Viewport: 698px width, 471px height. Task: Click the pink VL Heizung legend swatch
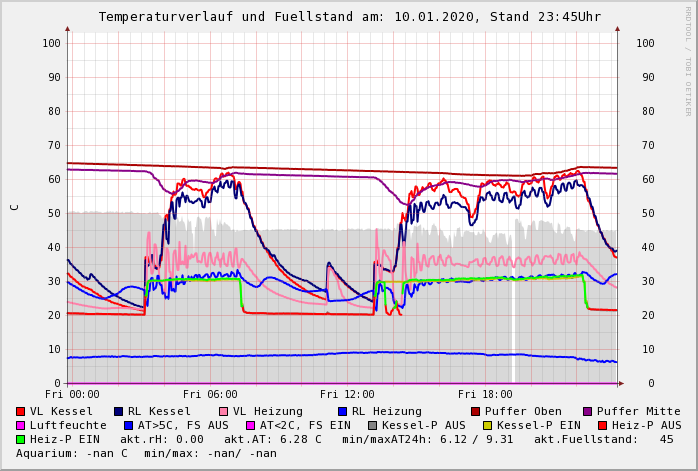[223, 411]
